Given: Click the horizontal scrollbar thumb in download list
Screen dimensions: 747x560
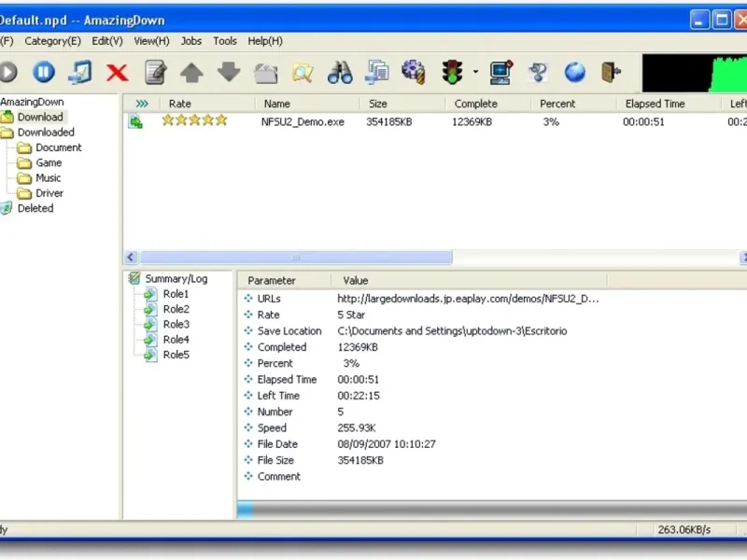Looking at the screenshot, I should pos(295,258).
